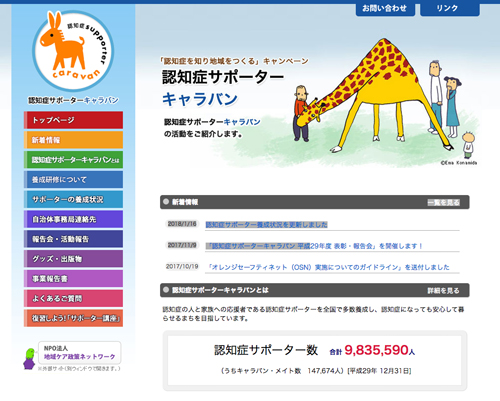
Task: Click the 「認知症を知り地域をつくる」キャンペーン tagline
Action: click(234, 61)
